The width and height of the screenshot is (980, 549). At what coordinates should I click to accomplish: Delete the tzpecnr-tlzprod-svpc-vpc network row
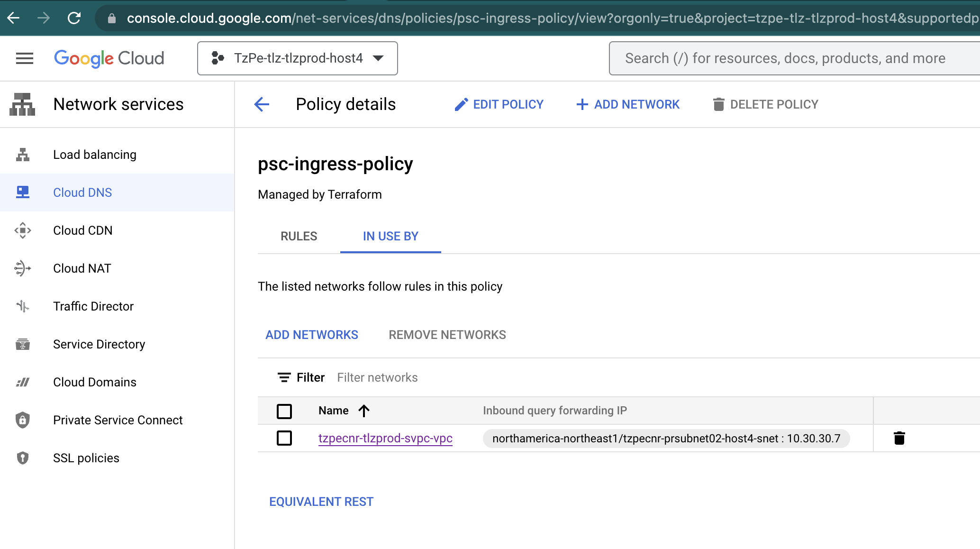tap(899, 438)
